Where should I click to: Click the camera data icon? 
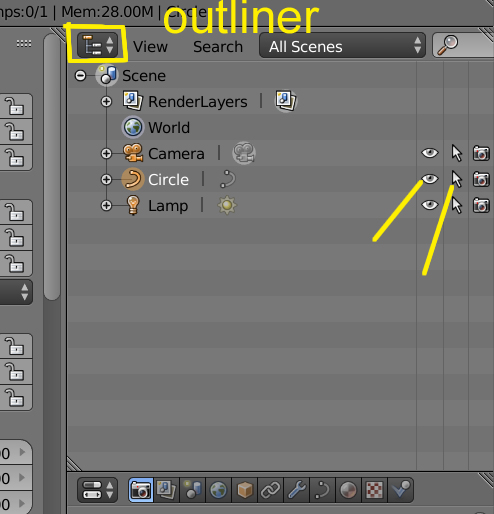click(x=244, y=153)
